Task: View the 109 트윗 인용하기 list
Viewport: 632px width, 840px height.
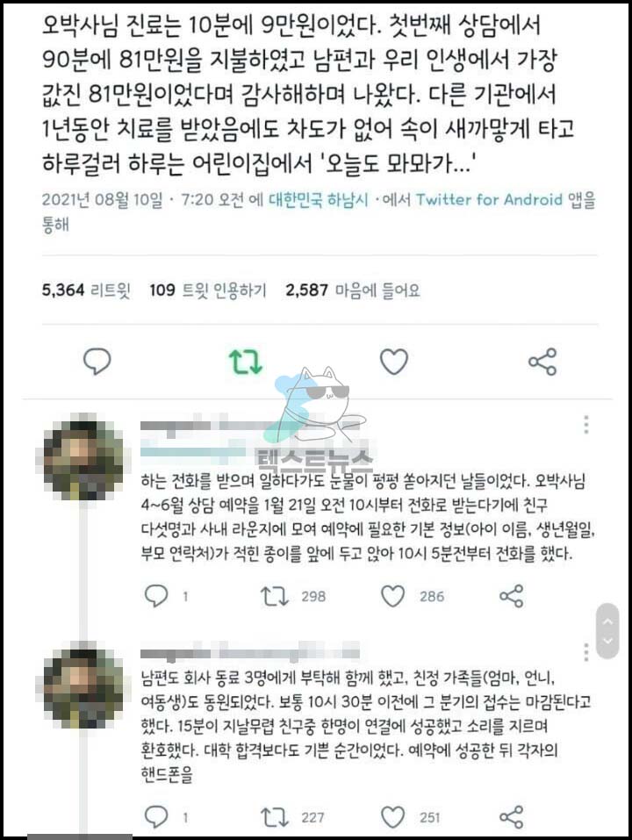Action: point(208,291)
